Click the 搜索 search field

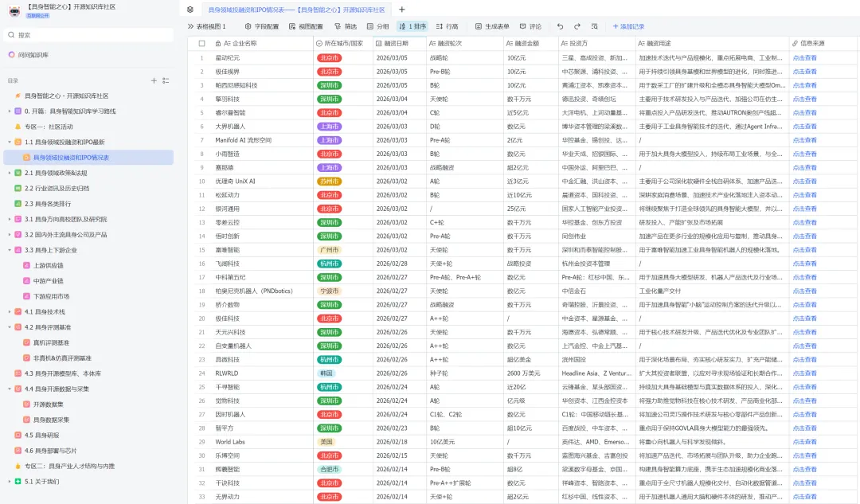pos(89,35)
